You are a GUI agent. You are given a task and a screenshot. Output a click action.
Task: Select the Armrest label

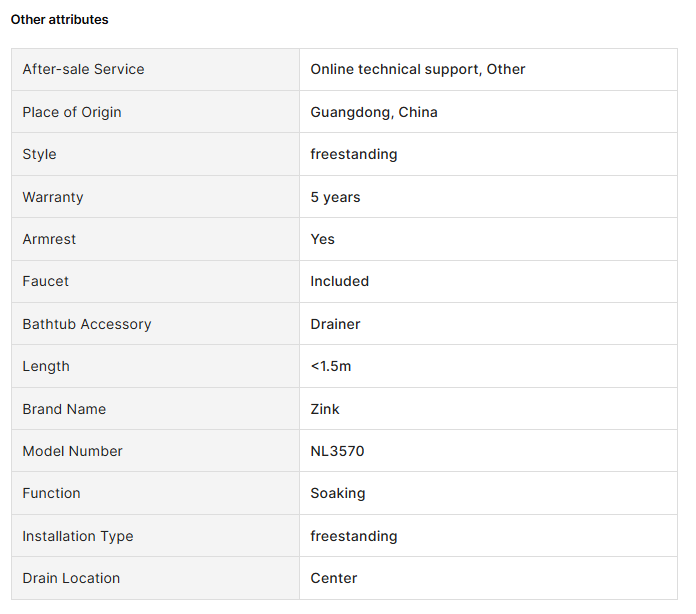coord(49,239)
